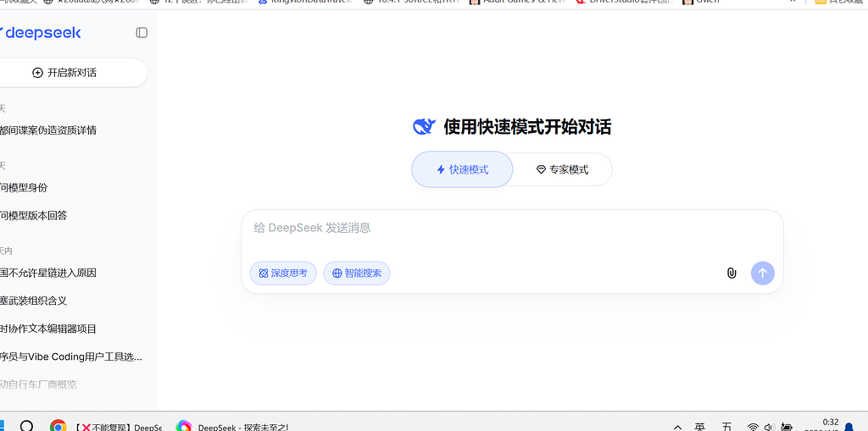
Task: Click the 英 input language indicator
Action: [x=699, y=427]
